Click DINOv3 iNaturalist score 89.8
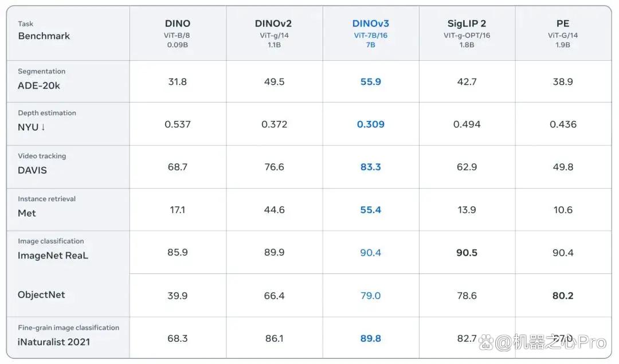Image resolution: width=619 pixels, height=364 pixels. tap(370, 338)
